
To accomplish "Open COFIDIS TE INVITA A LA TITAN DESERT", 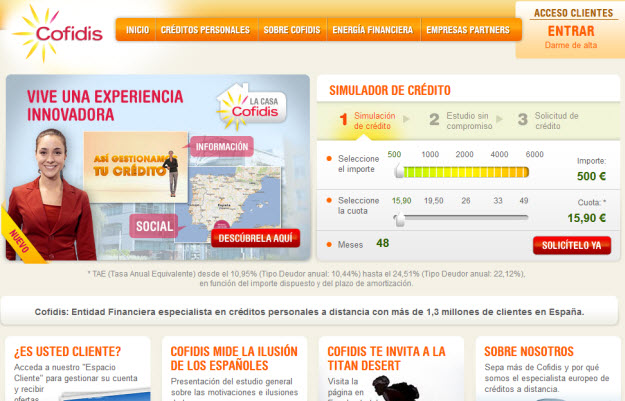I will click(x=386, y=358).
